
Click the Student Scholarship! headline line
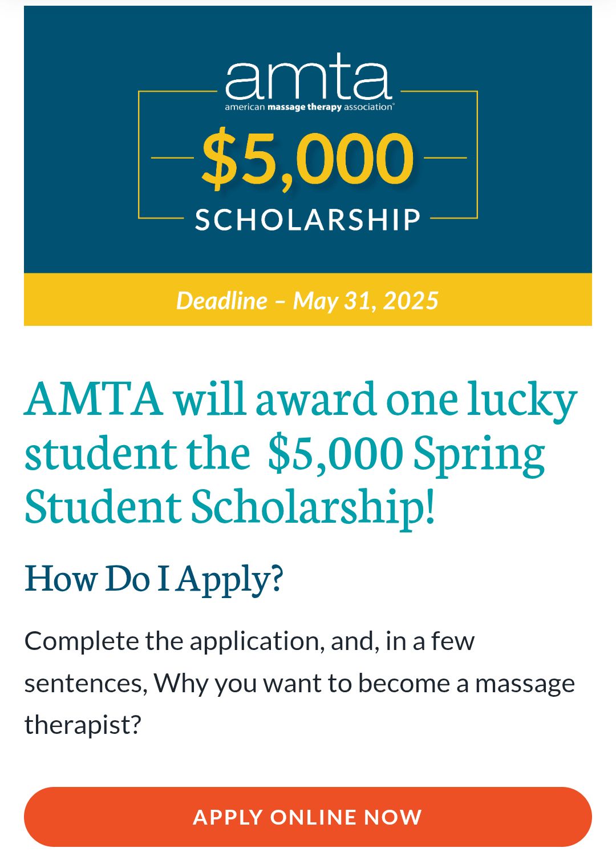click(230, 506)
